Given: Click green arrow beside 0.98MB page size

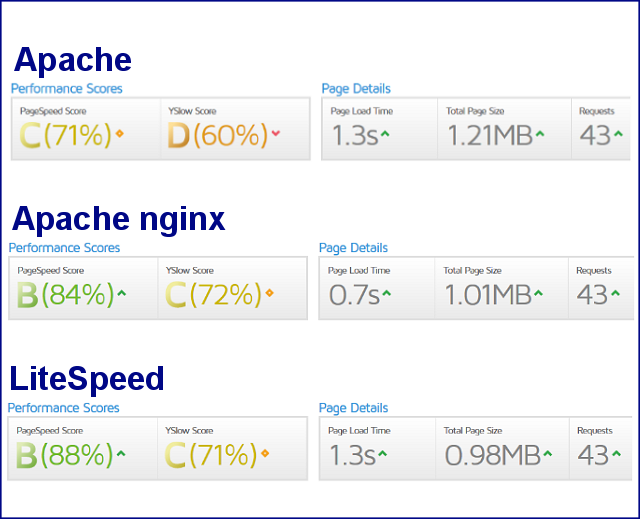Looking at the screenshot, I should coord(547,453).
